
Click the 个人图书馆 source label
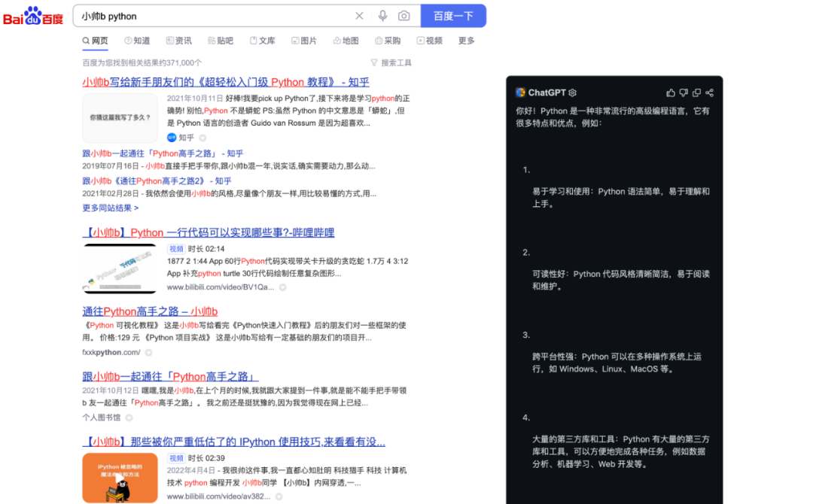[x=101, y=417]
